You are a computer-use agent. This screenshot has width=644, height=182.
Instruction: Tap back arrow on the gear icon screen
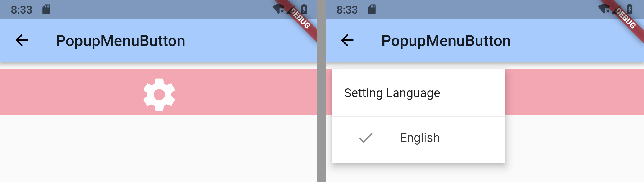coord(22,40)
